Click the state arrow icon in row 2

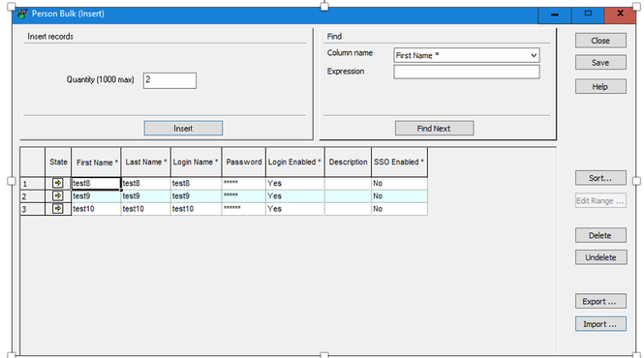tap(57, 195)
